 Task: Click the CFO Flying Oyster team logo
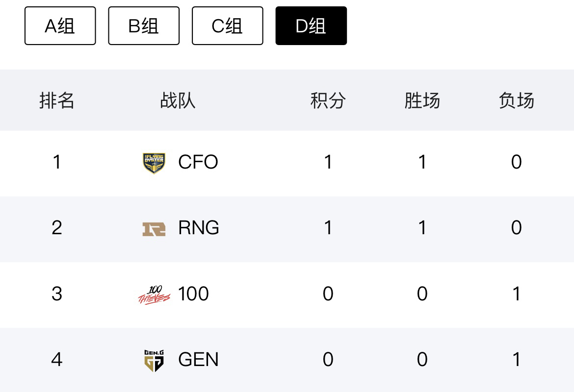click(x=154, y=163)
